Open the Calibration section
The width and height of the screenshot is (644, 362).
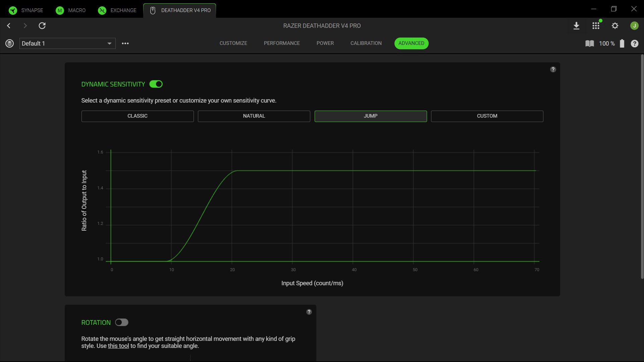(x=366, y=43)
